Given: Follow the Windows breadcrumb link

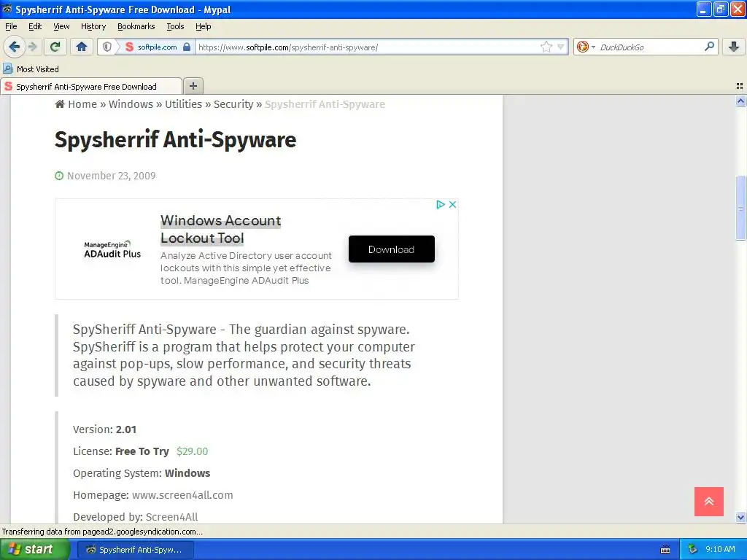Looking at the screenshot, I should click(x=131, y=104).
